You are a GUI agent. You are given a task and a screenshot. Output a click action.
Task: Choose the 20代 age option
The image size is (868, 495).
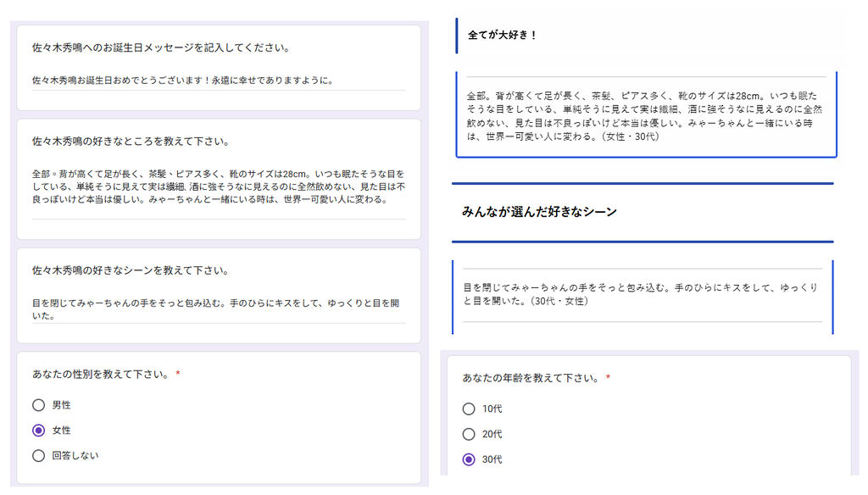[469, 434]
